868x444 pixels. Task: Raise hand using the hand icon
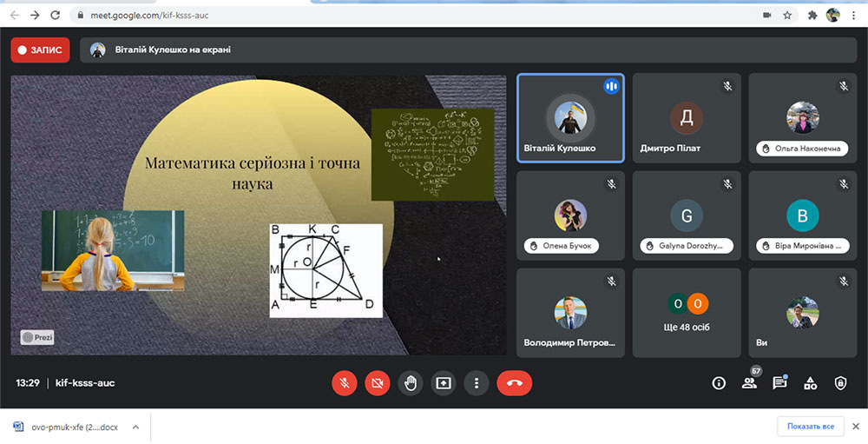click(x=411, y=383)
